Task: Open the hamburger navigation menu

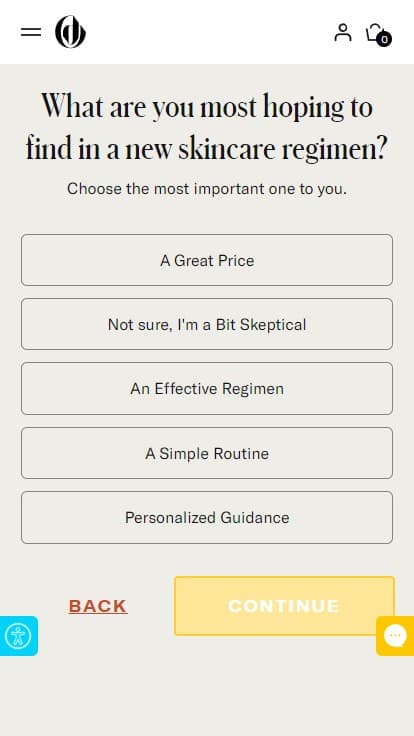Action: pos(31,32)
